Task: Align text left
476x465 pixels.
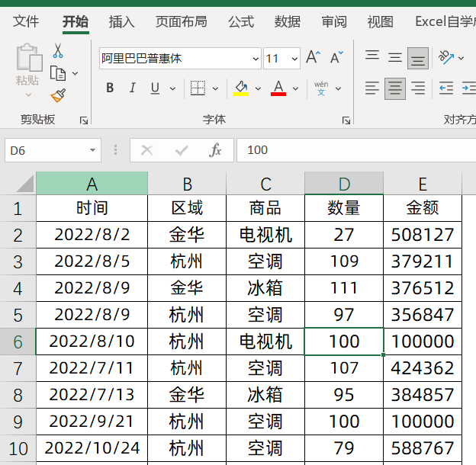Action: point(372,88)
